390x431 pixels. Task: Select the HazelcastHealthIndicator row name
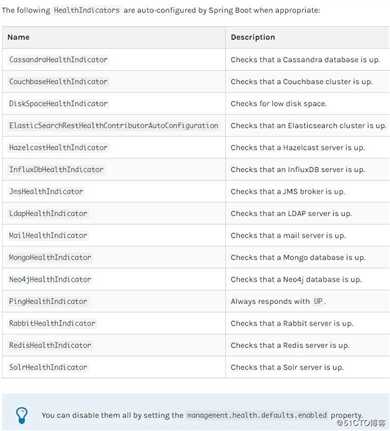(58, 148)
